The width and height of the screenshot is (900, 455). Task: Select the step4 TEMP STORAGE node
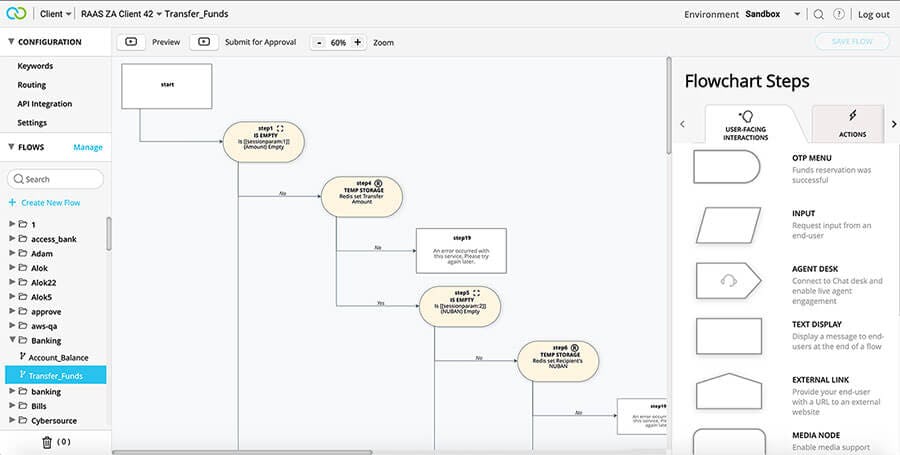tap(362, 197)
